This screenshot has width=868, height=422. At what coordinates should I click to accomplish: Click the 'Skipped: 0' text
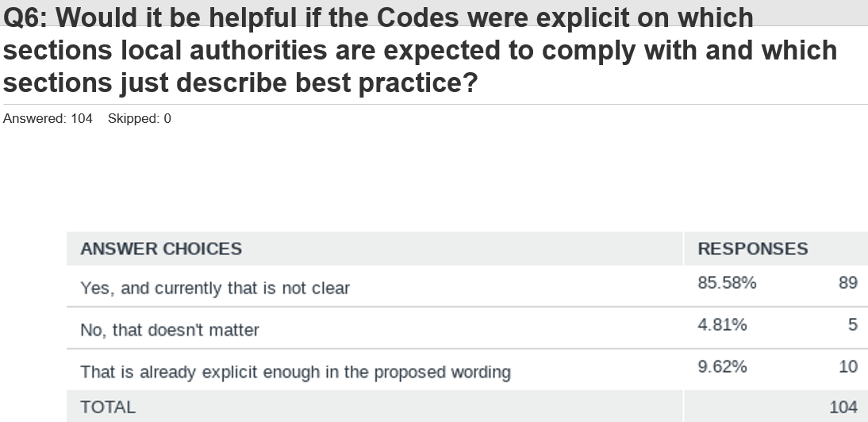[140, 118]
